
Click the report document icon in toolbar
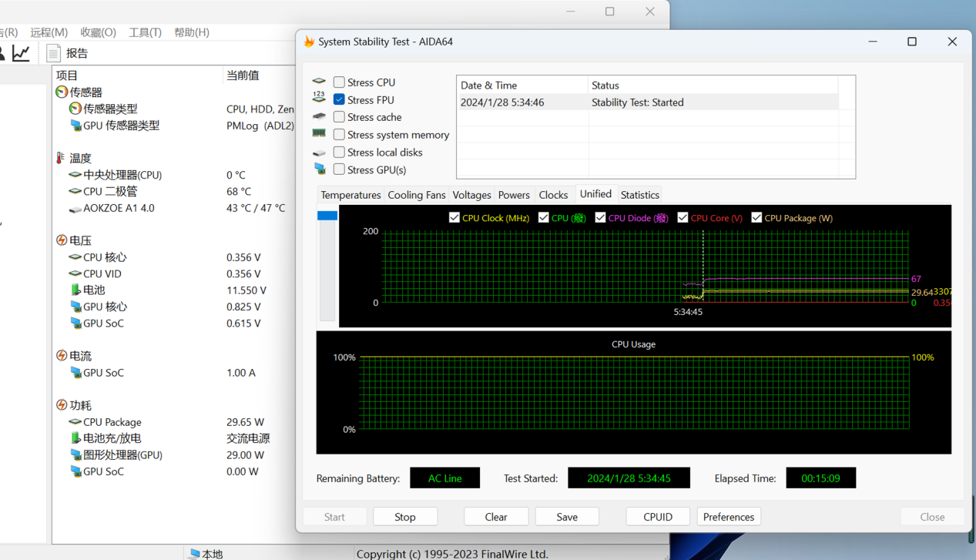[53, 52]
